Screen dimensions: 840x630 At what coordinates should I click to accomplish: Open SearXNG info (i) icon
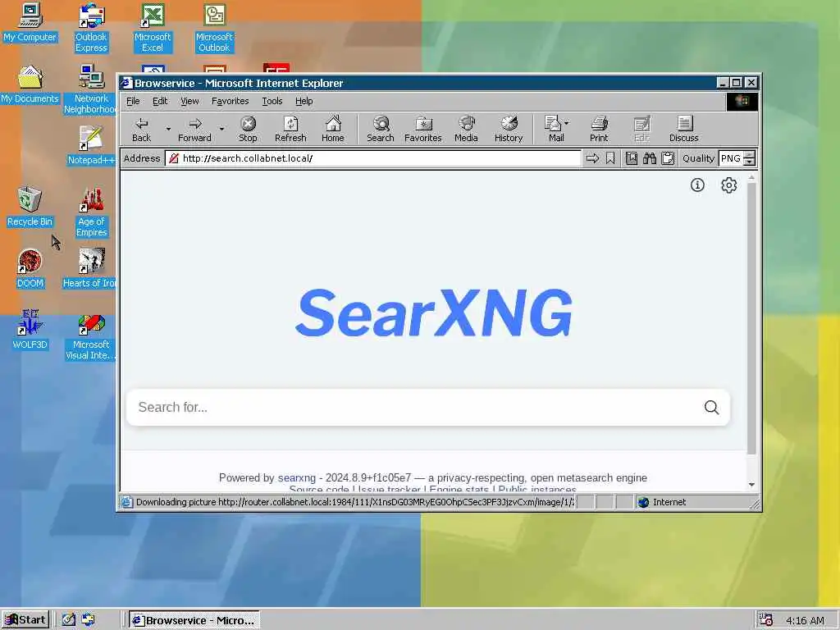pos(697,185)
